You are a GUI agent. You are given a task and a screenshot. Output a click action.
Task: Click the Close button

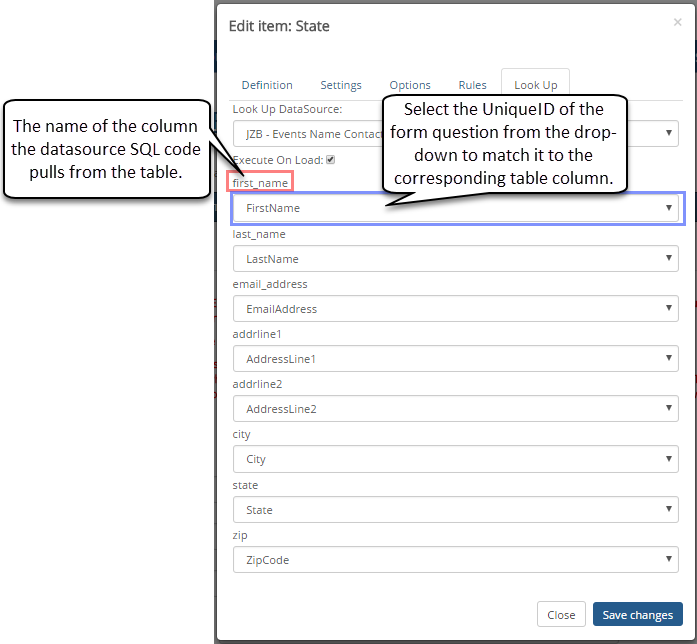(561, 615)
